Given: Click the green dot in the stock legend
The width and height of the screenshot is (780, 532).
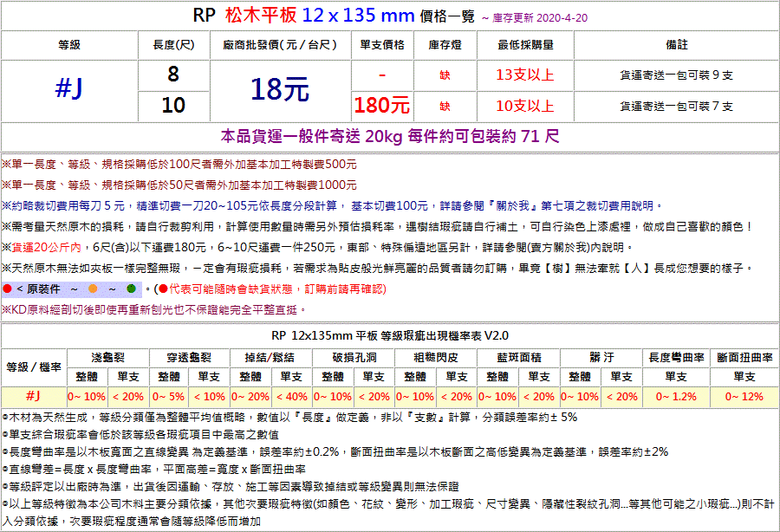Looking at the screenshot, I should pyautogui.click(x=132, y=289).
